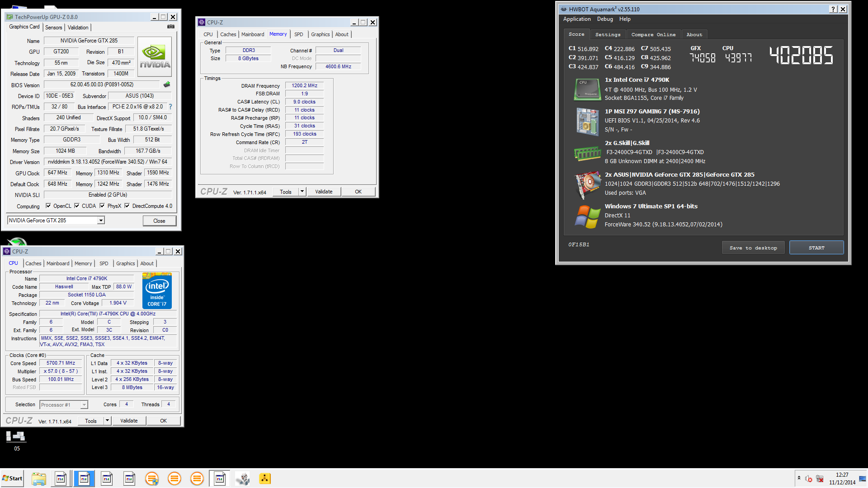868x488 pixels.
Task: Toggle the OpenCL checkbox in GPU-Z
Action: click(48, 206)
